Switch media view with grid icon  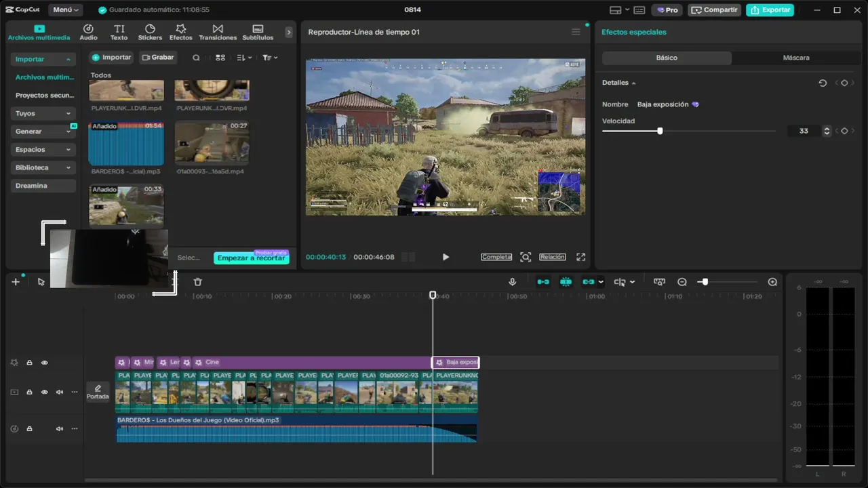pos(220,58)
